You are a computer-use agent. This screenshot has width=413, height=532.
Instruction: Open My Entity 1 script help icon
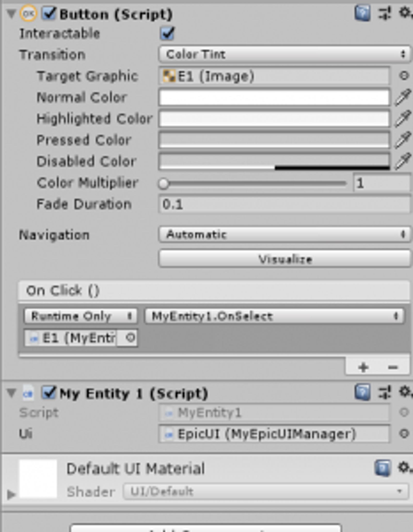[362, 392]
